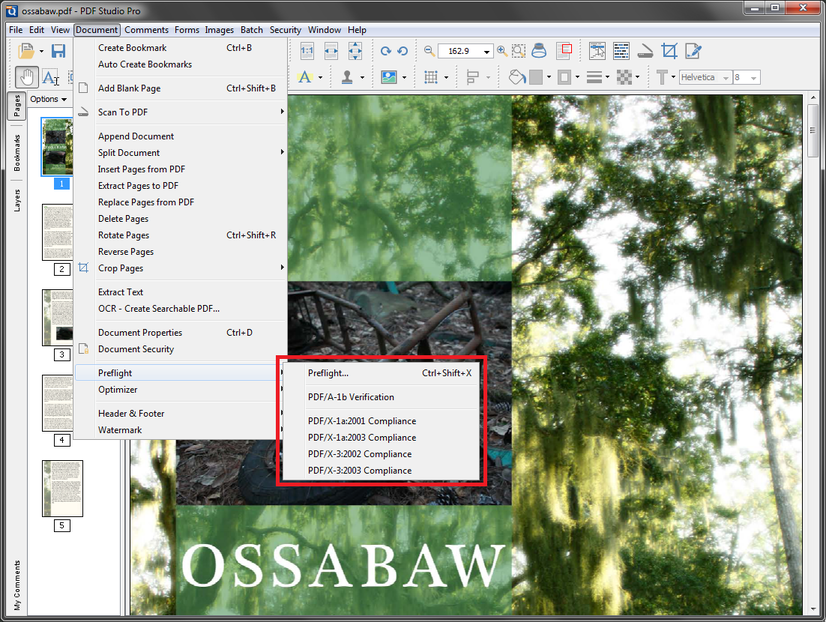Screen dimensions: 826x622
Task: Open the zoom level 162.9 dropdown
Action: click(x=487, y=51)
